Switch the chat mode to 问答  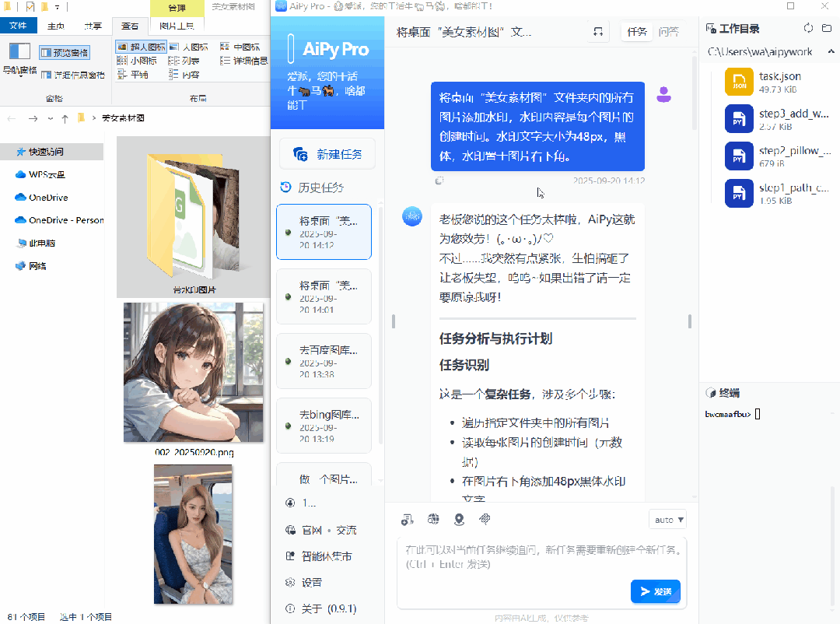click(x=667, y=31)
